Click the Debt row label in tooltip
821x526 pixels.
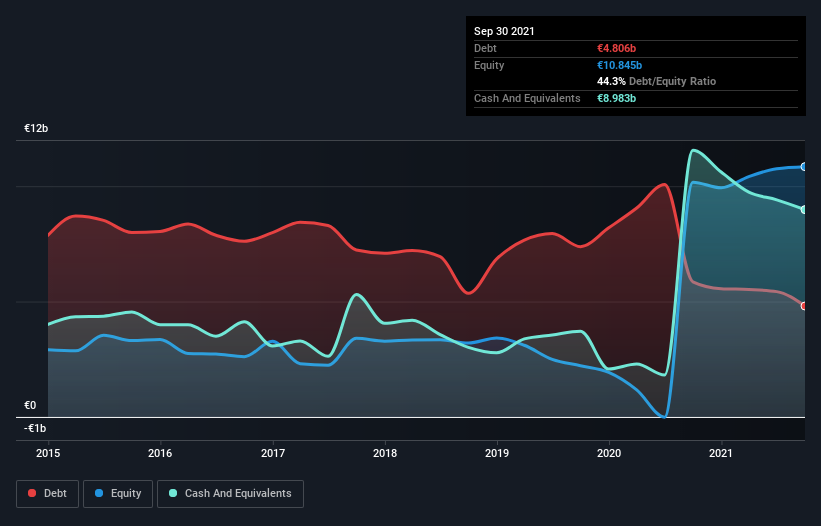[x=485, y=48]
